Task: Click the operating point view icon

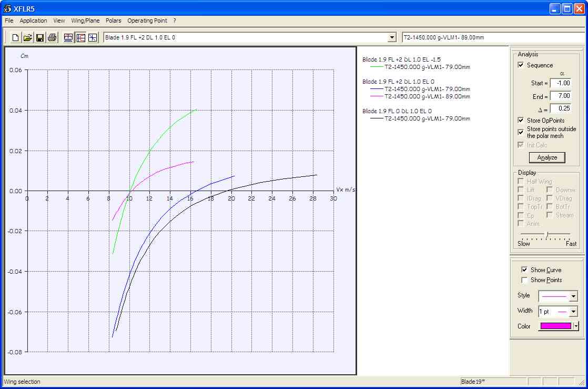Action: coord(93,37)
